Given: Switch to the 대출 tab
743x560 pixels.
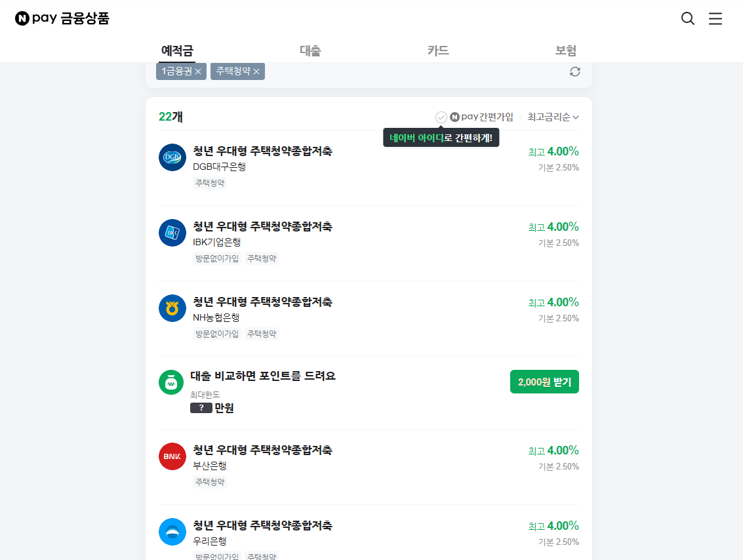Looking at the screenshot, I should pyautogui.click(x=310, y=49).
